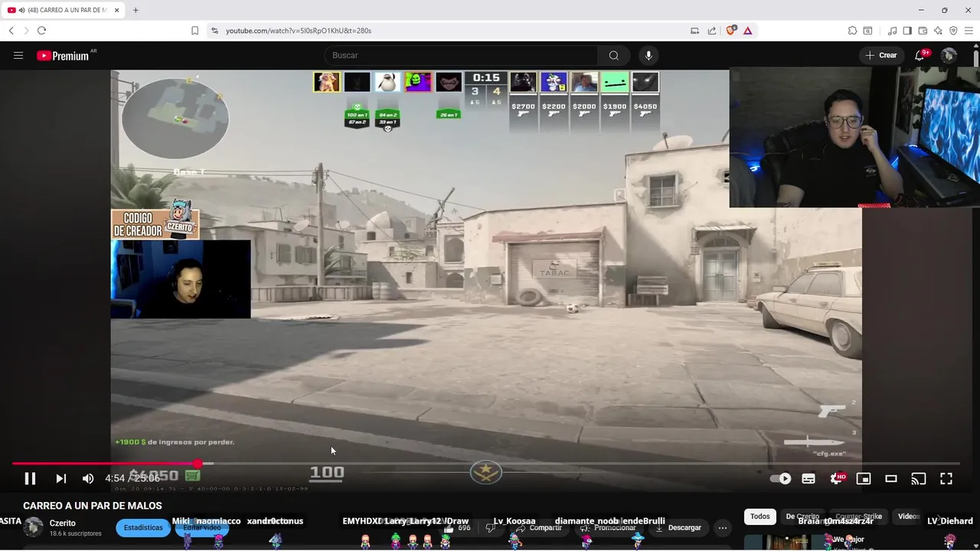
Task: Mute the video volume
Action: tap(88, 479)
